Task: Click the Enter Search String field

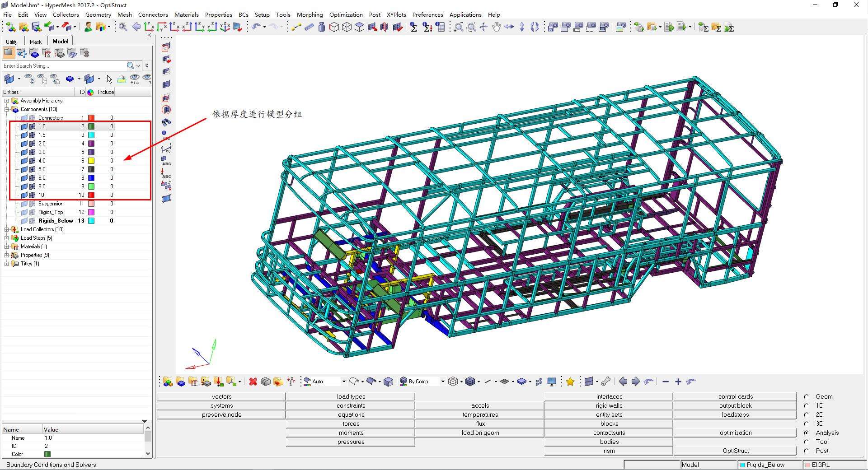Action: click(x=63, y=66)
